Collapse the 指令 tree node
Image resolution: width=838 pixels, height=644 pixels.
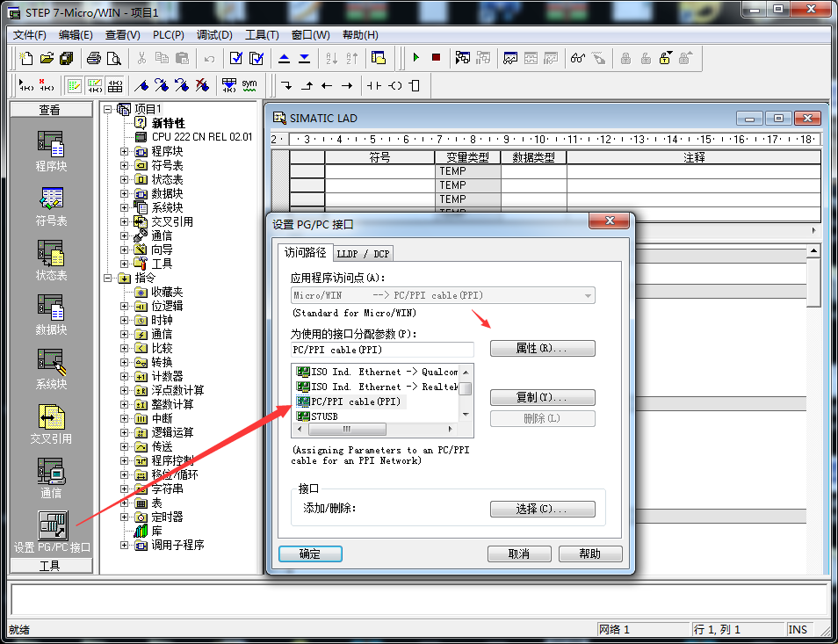coord(108,278)
